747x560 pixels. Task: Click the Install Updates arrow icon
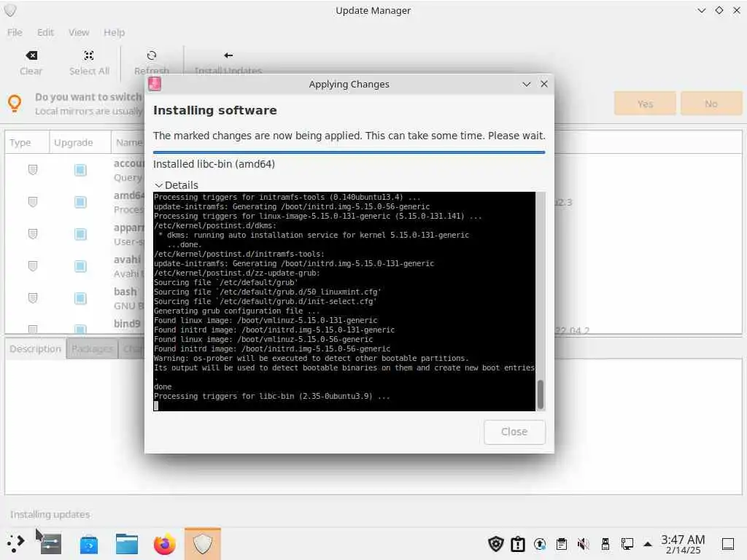pos(228,55)
